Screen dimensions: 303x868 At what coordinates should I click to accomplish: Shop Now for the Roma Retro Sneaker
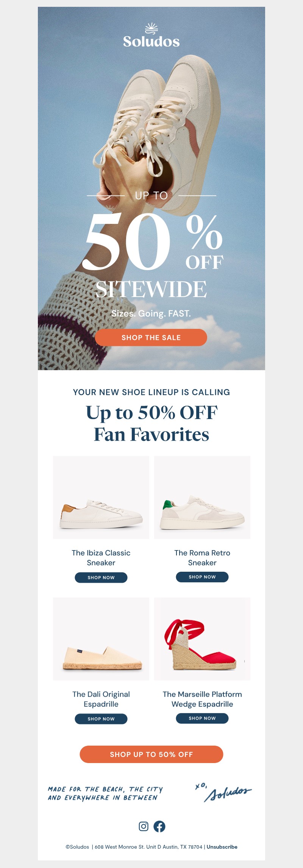point(202,577)
